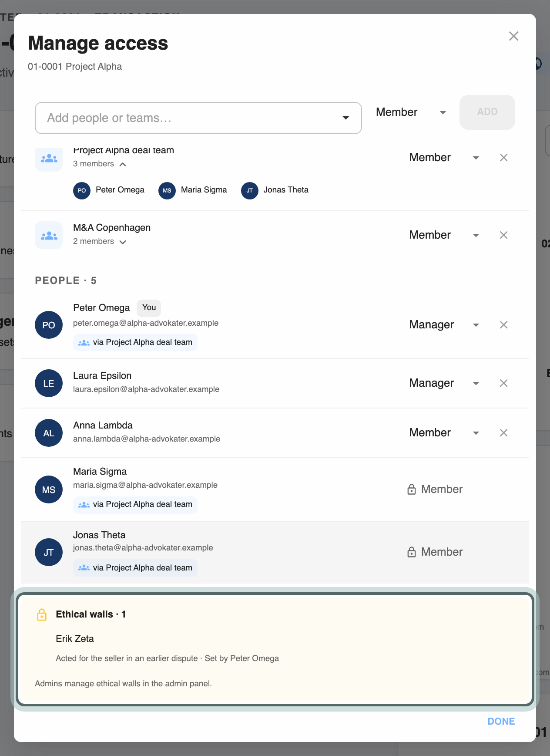Click jonas.theta@alpha-advokater.example email
The height and width of the screenshot is (756, 550).
143,548
